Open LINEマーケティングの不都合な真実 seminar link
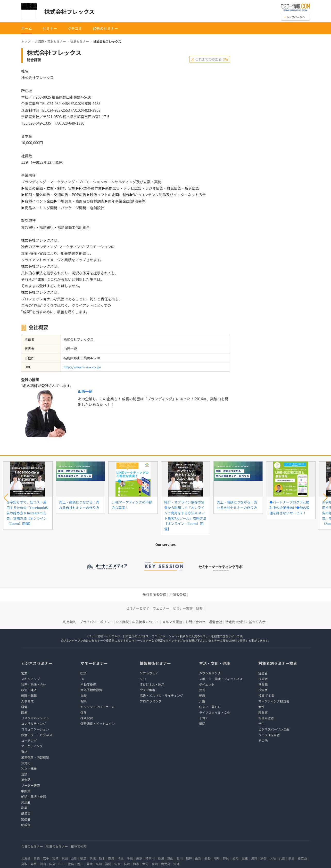 pyautogui.click(x=132, y=505)
